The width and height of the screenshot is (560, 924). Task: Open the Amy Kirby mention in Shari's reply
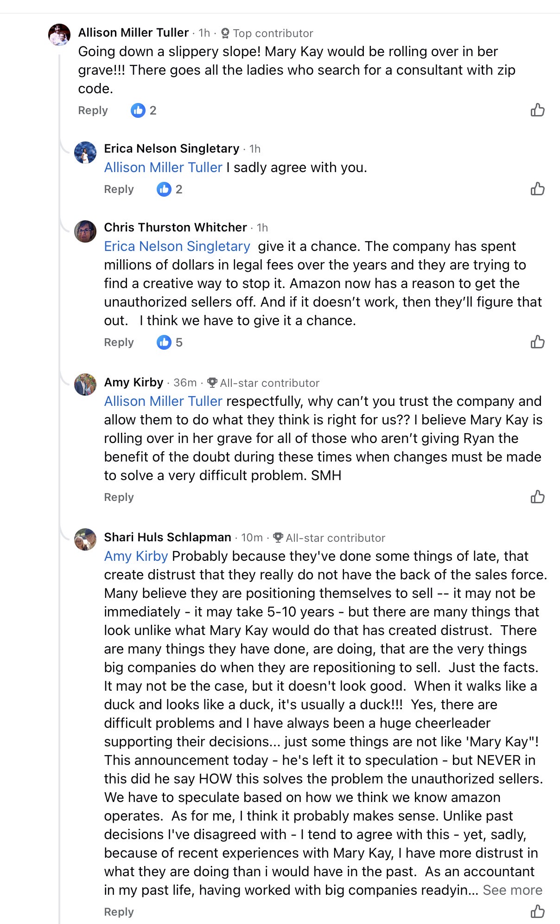pos(136,556)
